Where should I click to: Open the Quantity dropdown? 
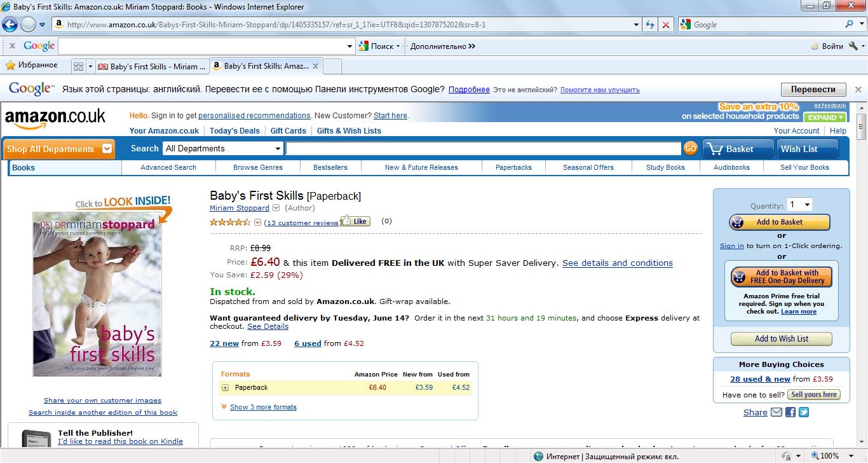click(x=800, y=205)
